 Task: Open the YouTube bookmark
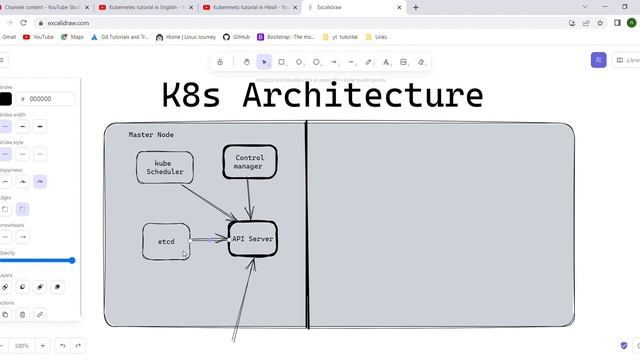pyautogui.click(x=38, y=37)
